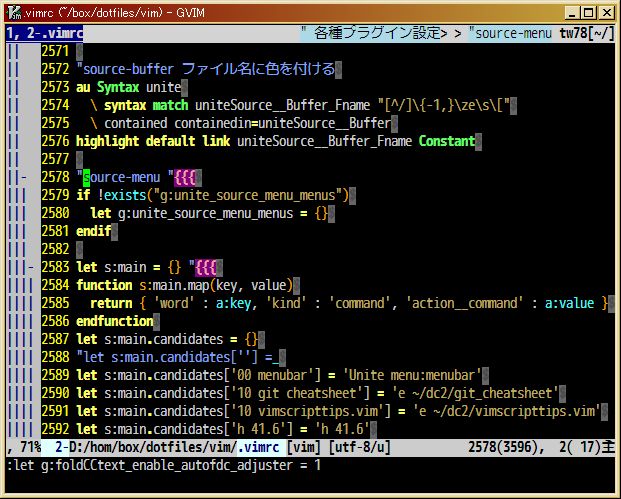Click highlighted '.vimrc' in status line
The image size is (621, 499).
click(258, 448)
